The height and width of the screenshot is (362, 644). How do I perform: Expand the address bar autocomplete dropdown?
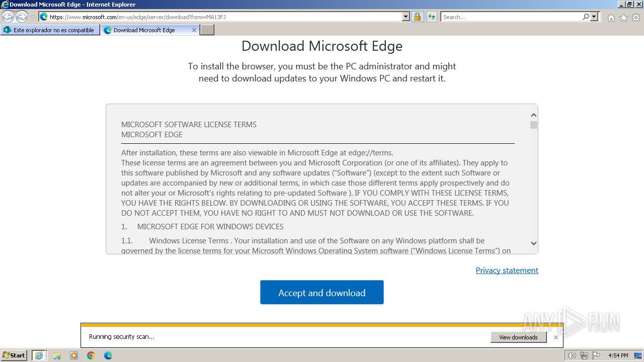tap(406, 17)
